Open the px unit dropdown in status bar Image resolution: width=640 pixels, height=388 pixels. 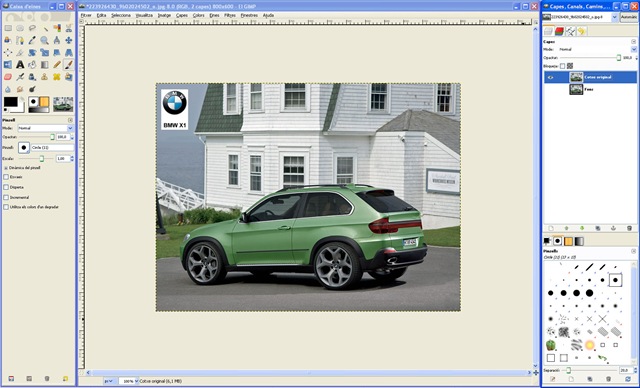pyautogui.click(x=109, y=381)
